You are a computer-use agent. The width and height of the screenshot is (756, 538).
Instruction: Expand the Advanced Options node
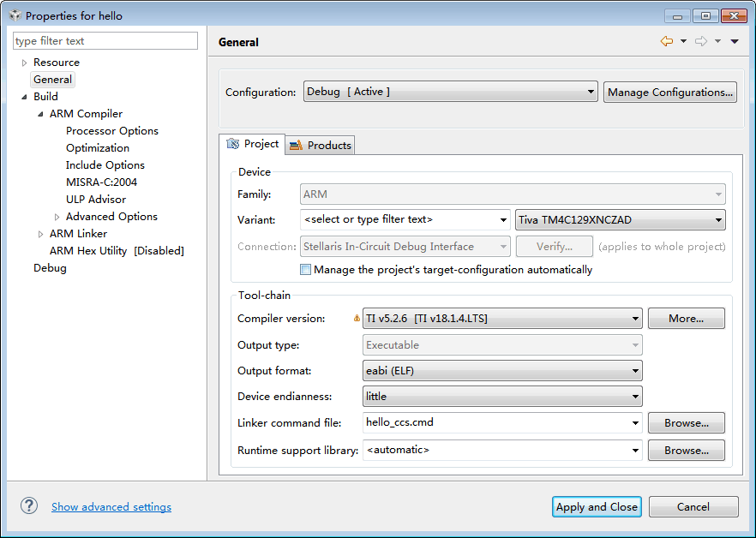[57, 217]
